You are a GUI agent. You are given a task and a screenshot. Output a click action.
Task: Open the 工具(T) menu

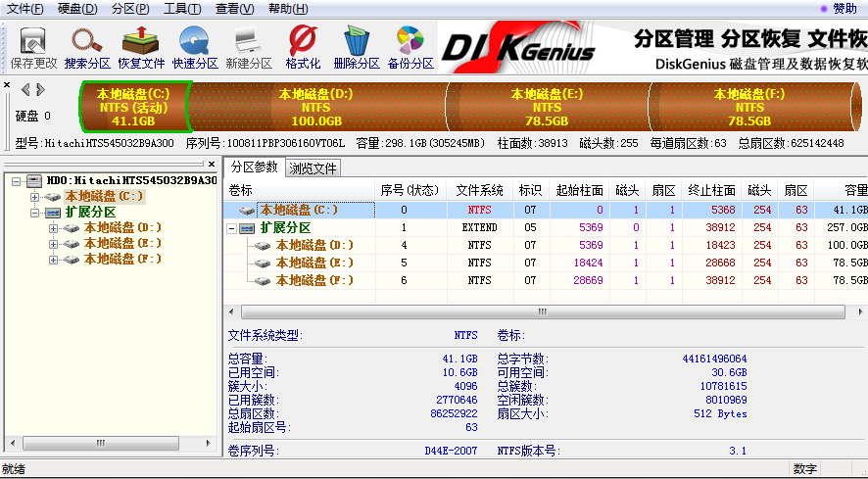pos(182,9)
